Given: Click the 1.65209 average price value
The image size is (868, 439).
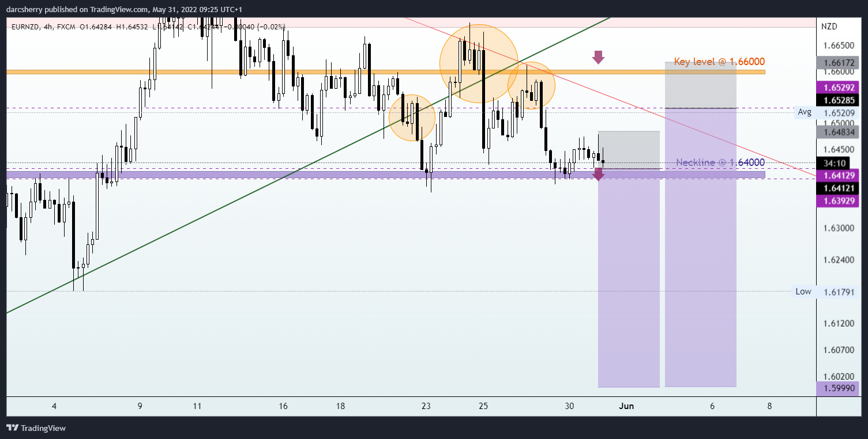Looking at the screenshot, I should [x=839, y=112].
